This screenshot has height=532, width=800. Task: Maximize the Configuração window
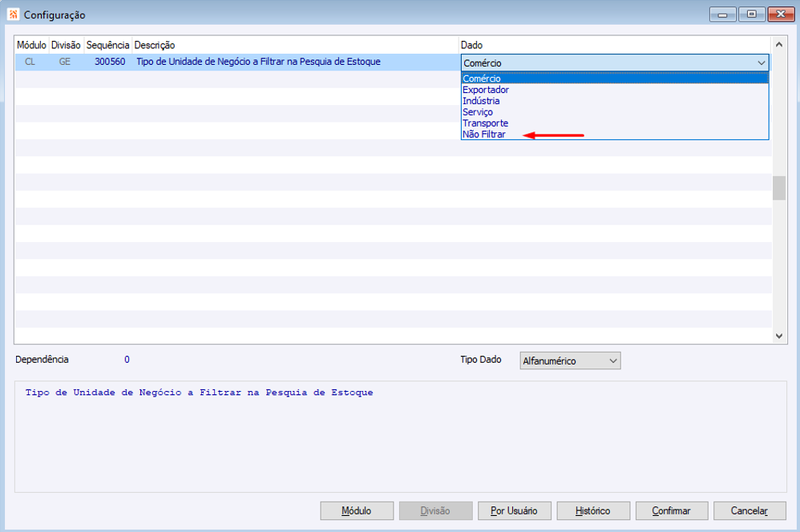pos(752,14)
